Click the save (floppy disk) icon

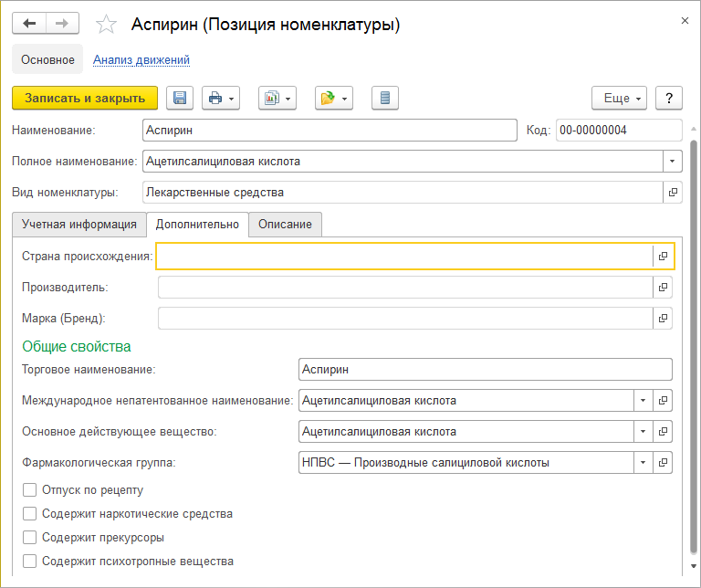click(179, 99)
